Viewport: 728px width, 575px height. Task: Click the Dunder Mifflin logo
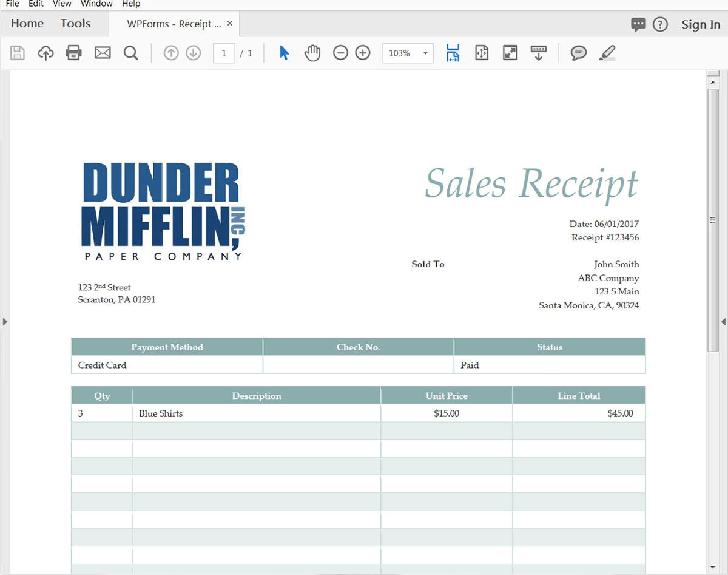164,211
